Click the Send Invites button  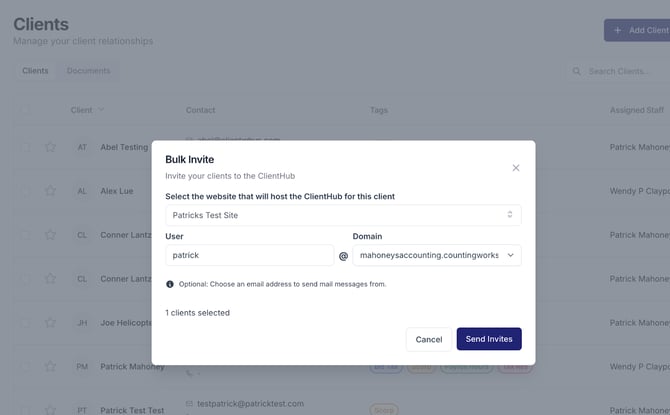(489, 339)
